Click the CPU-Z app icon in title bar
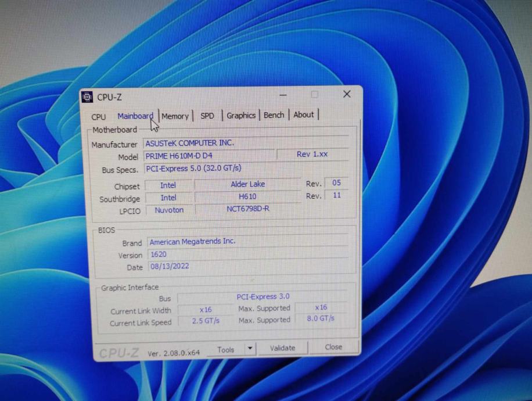Viewport: 532px width, 401px height. click(x=88, y=97)
